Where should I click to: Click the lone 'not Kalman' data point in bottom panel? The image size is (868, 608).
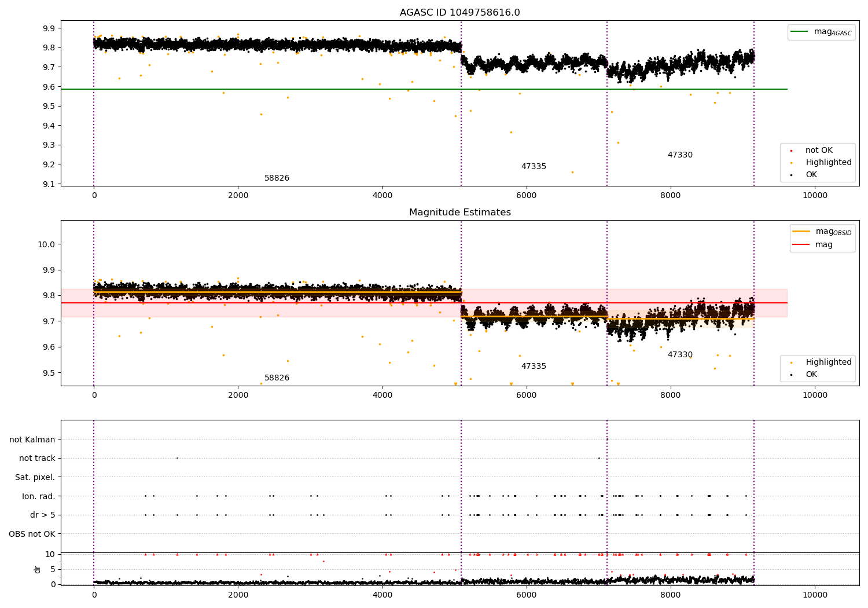tap(607, 439)
